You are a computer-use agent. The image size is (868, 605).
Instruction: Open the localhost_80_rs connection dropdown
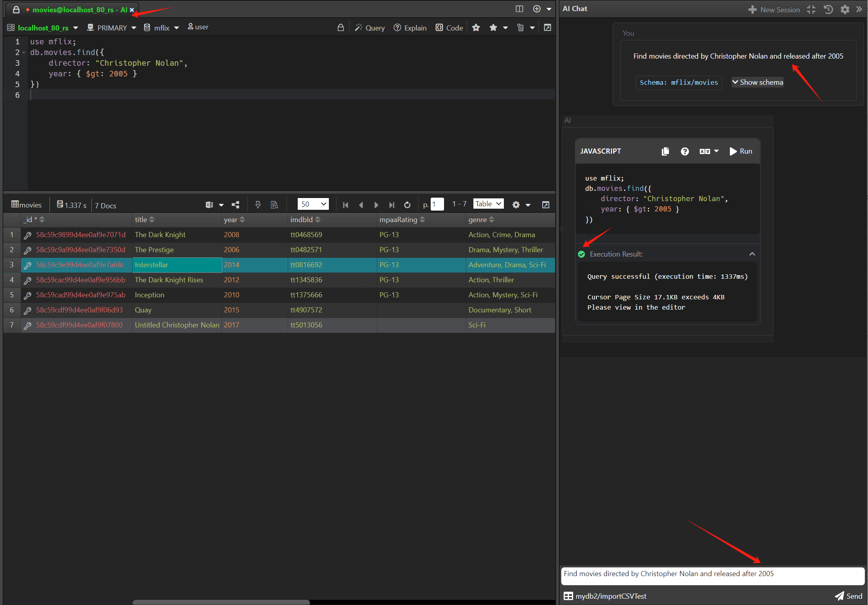[x=76, y=28]
